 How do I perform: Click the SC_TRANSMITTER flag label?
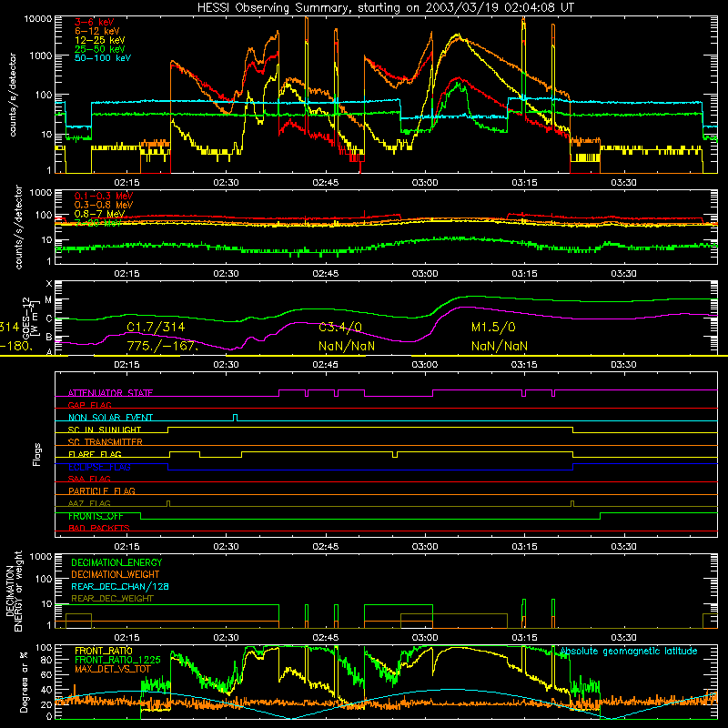(106, 442)
